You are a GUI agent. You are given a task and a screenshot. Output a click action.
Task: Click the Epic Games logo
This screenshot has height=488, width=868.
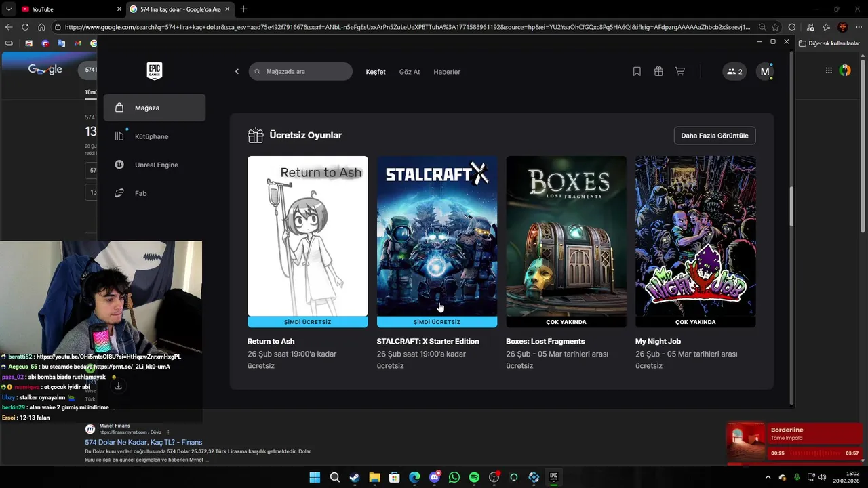155,71
